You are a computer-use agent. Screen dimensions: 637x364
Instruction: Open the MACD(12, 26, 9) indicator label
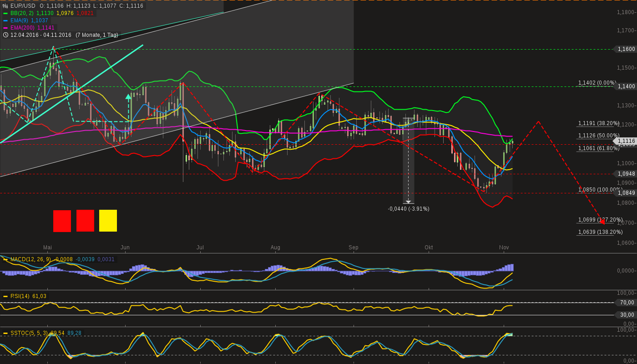pyautogui.click(x=30, y=259)
